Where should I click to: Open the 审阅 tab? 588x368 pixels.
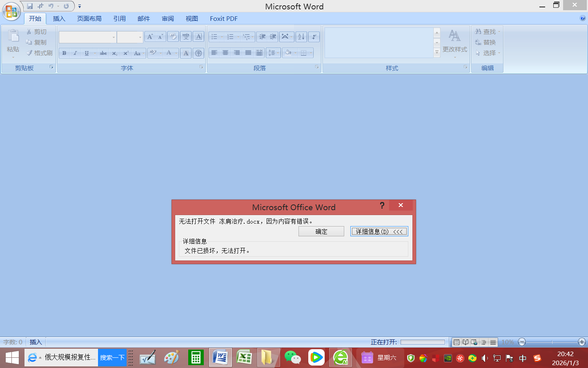[x=168, y=18]
